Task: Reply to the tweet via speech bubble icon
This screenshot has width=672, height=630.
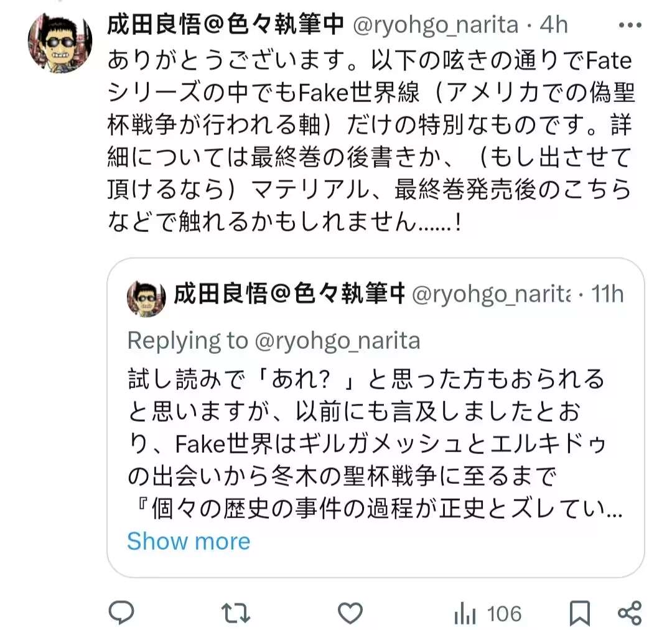Action: point(120,613)
